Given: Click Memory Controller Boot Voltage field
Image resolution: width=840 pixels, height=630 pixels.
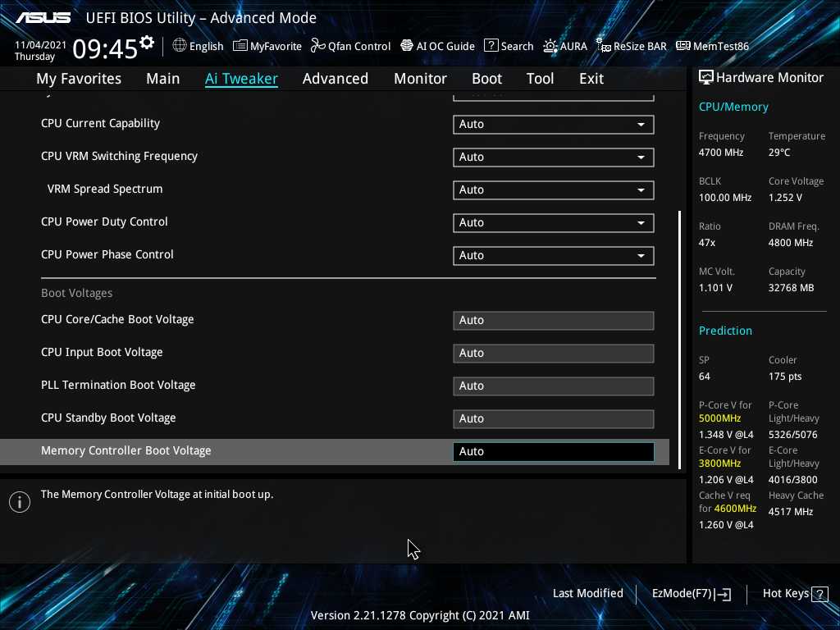Looking at the screenshot, I should pos(554,452).
